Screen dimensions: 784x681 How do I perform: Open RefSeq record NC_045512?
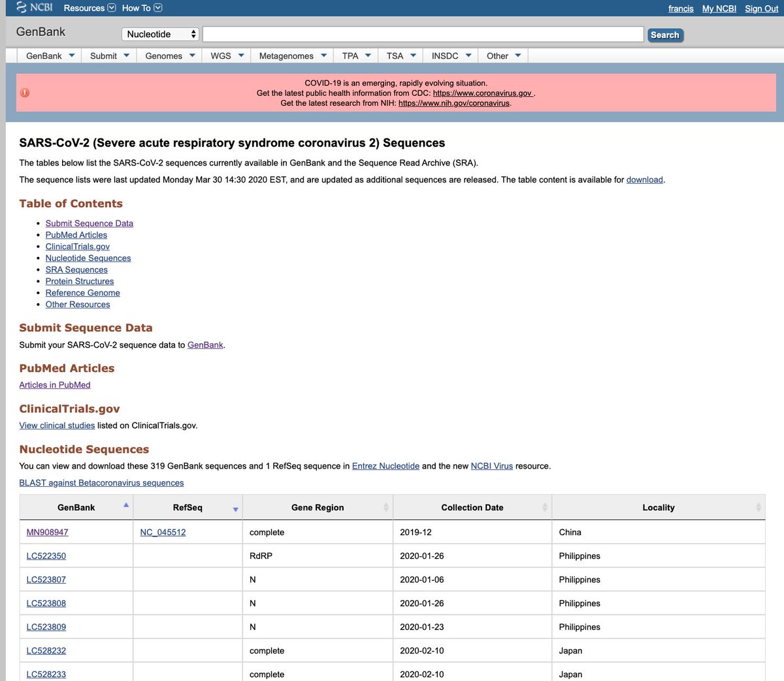pos(163,532)
